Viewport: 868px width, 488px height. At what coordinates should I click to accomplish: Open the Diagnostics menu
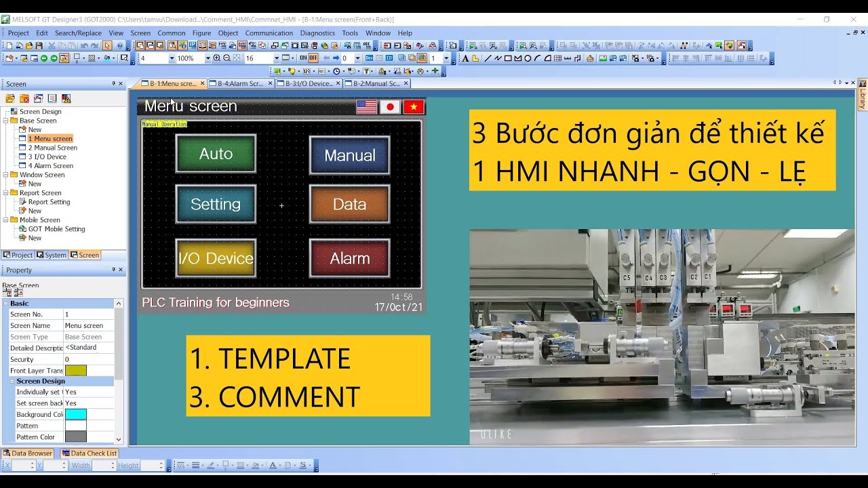point(317,33)
